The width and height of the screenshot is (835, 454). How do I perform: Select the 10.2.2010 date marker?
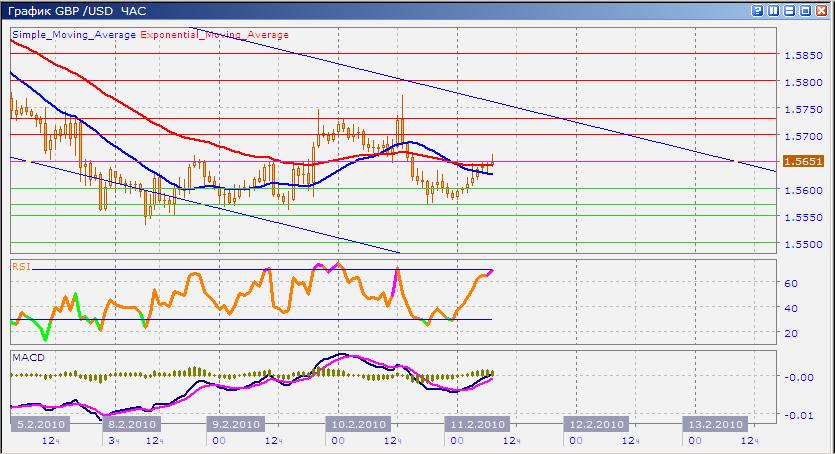(x=355, y=425)
